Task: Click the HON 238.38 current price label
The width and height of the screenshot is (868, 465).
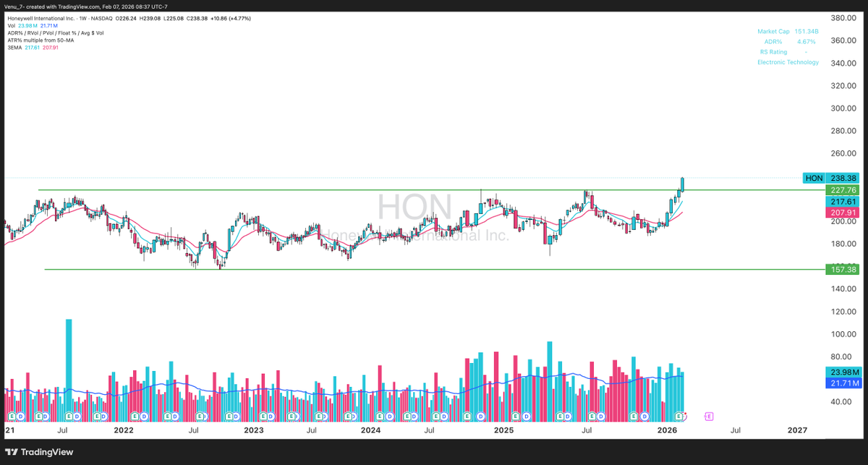Action: tap(832, 178)
